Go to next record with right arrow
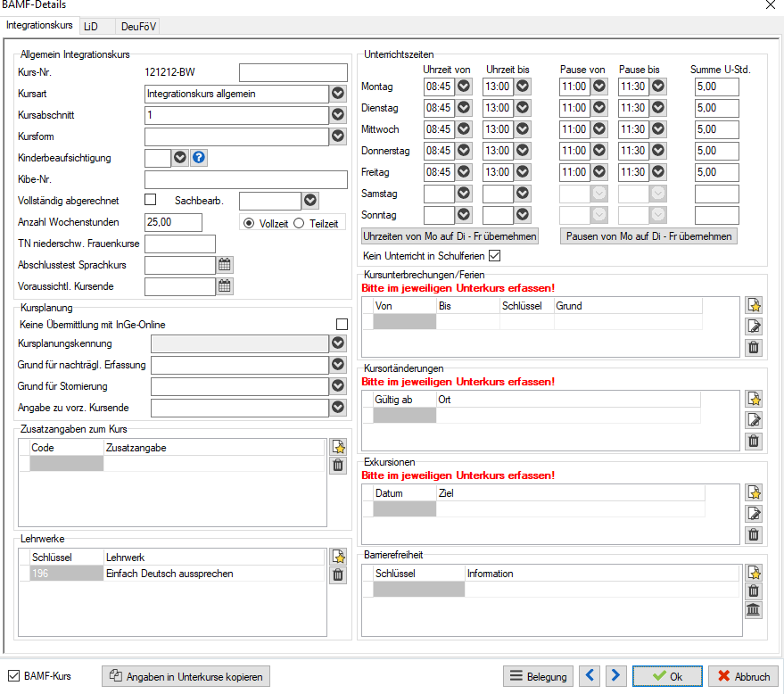Image resolution: width=784 pixels, height=694 pixels. click(616, 676)
